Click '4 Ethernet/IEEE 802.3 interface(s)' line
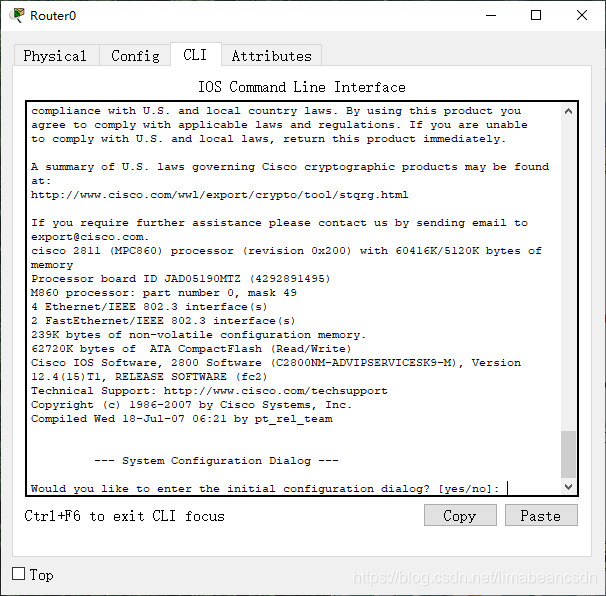The width and height of the screenshot is (606, 596). [149, 307]
